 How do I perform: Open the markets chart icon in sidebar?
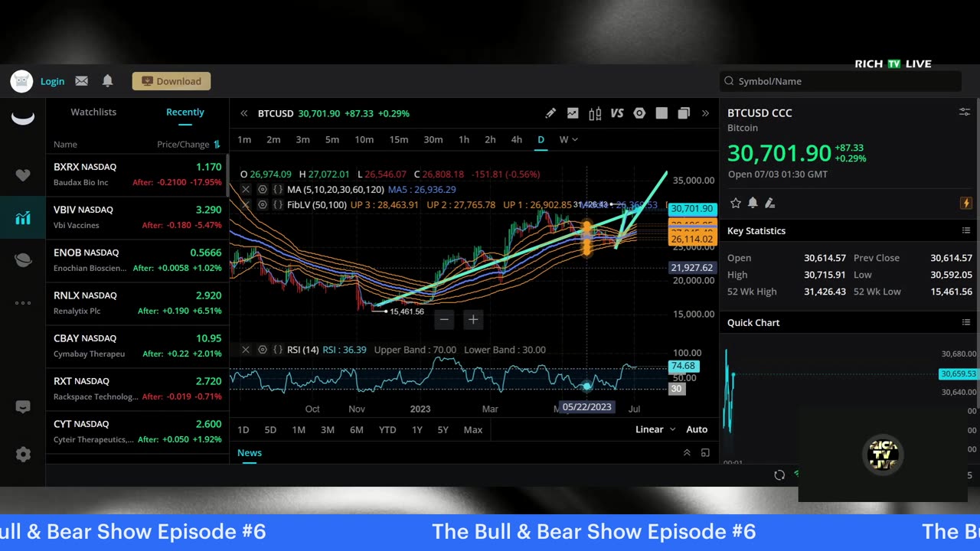coord(23,218)
